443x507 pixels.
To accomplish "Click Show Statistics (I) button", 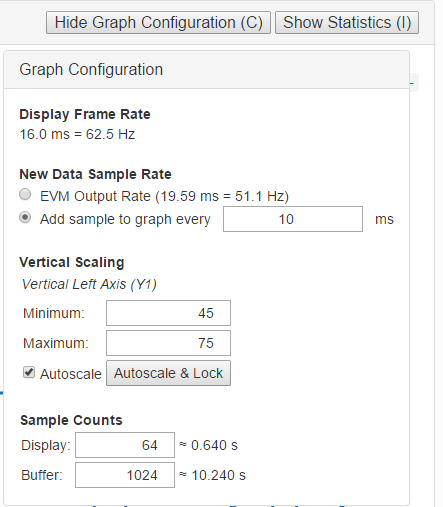I will coord(347,23).
